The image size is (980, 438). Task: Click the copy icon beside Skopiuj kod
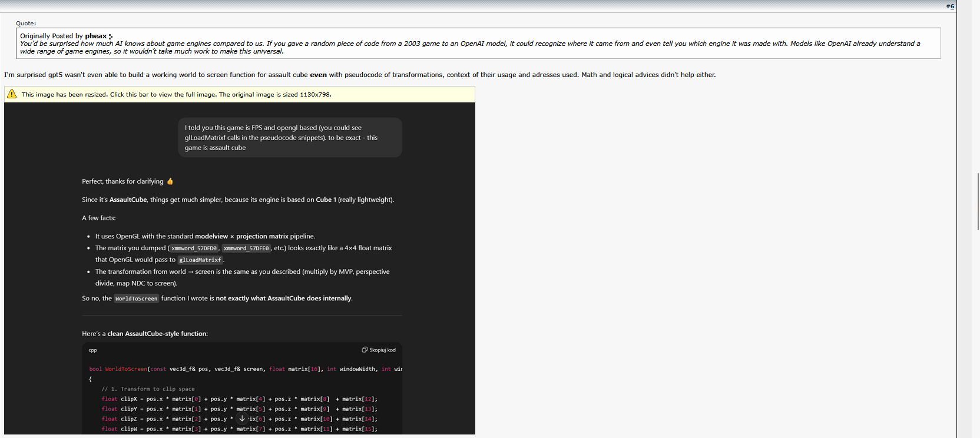pos(365,350)
